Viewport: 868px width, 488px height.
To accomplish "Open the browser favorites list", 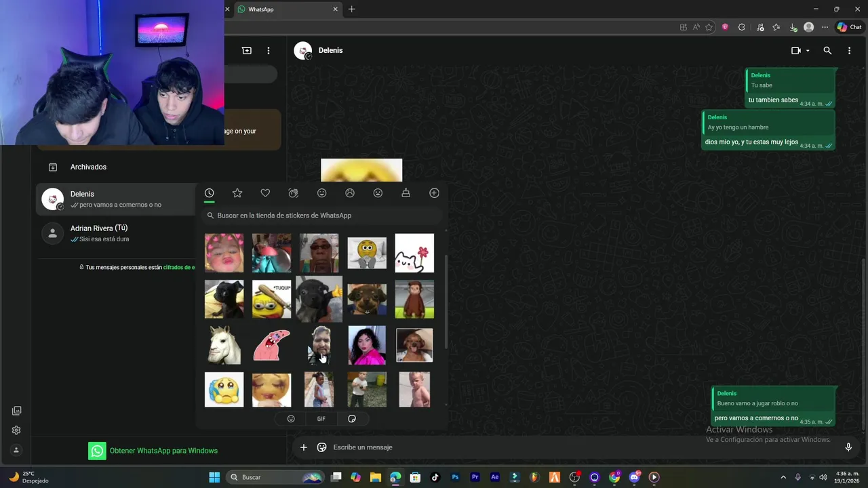I will point(776,27).
